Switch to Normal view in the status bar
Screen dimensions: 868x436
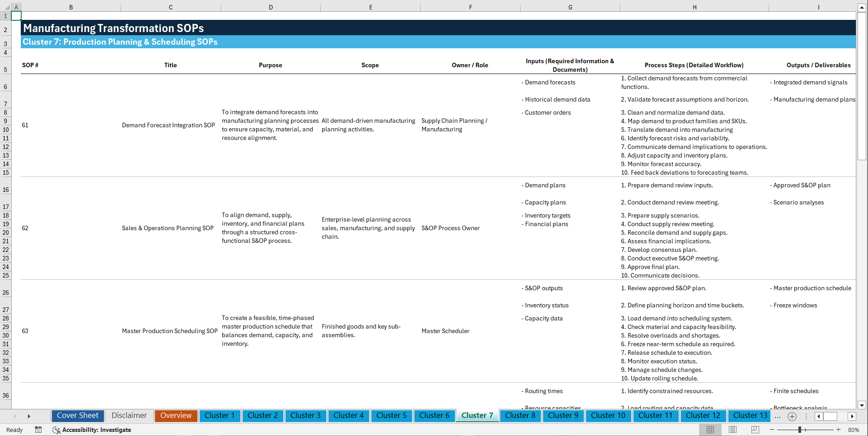click(710, 430)
